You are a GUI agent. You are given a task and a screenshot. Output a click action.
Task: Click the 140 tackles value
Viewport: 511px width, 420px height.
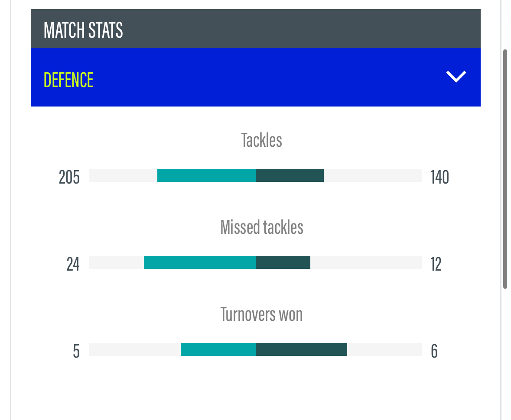439,177
